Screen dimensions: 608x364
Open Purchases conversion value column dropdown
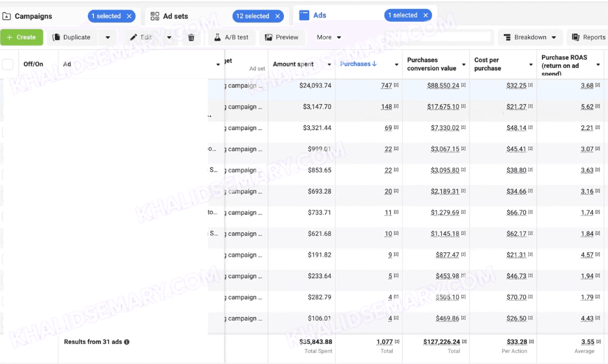463,65
